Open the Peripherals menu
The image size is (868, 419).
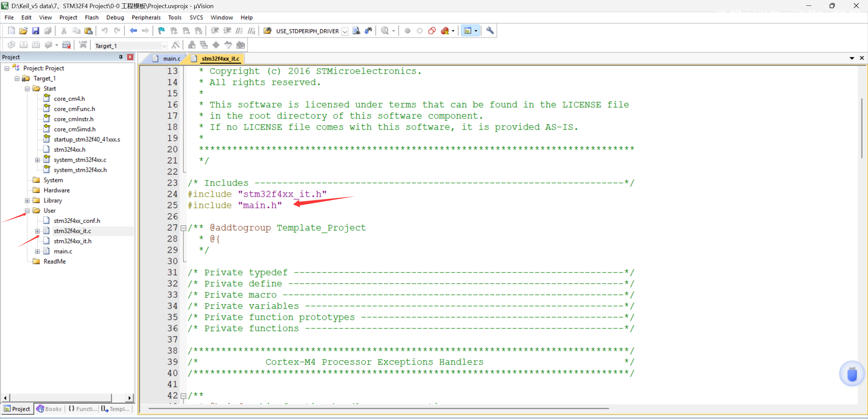click(x=146, y=17)
